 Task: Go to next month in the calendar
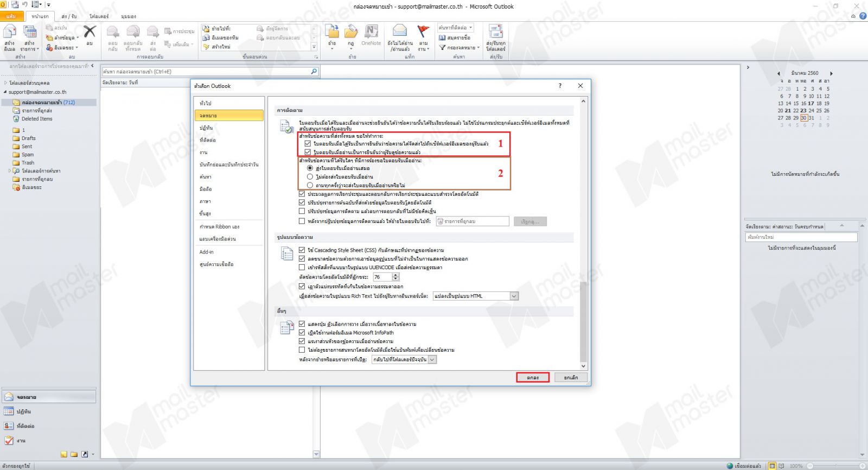831,73
